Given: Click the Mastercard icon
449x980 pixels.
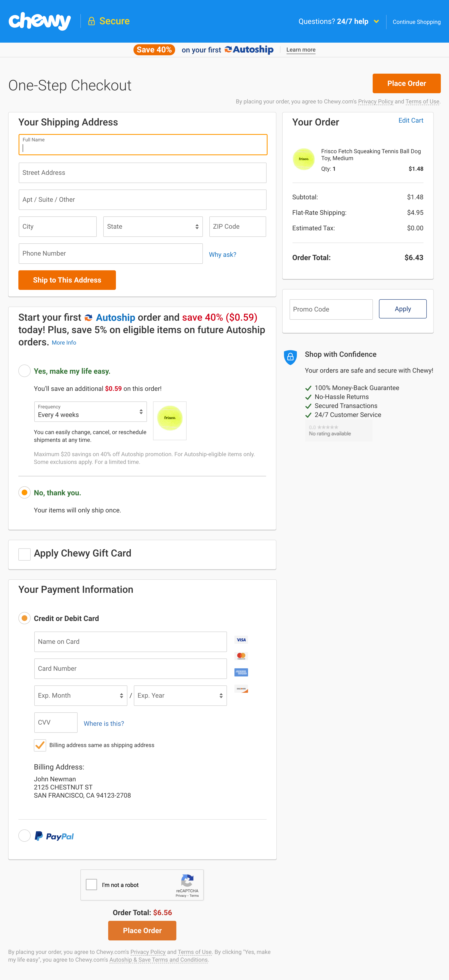Looking at the screenshot, I should [x=241, y=655].
